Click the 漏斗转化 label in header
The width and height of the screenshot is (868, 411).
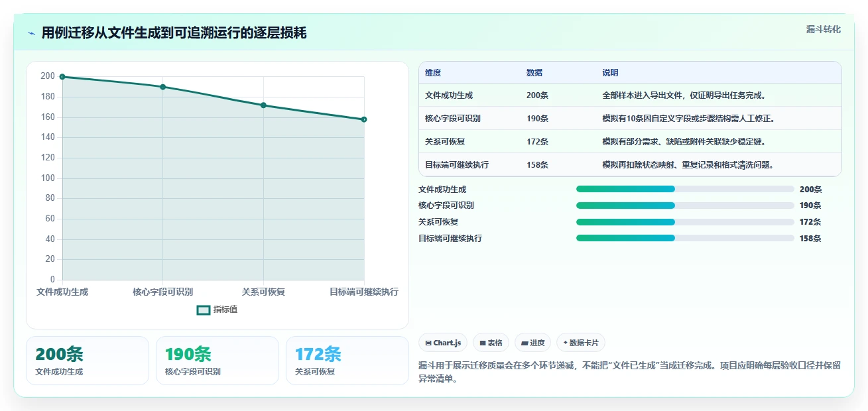pyautogui.click(x=824, y=29)
